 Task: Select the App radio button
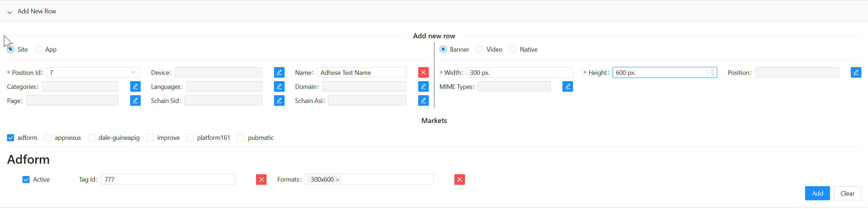tap(38, 50)
